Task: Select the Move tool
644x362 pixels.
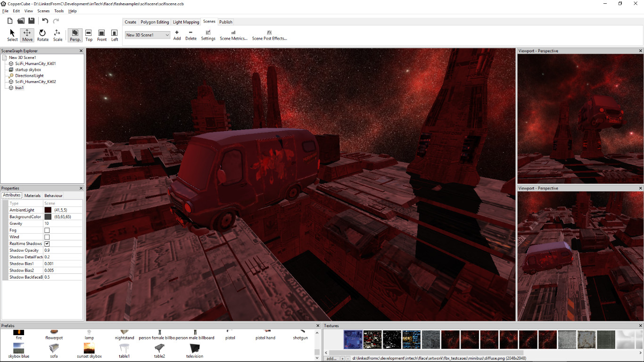Action: coord(27,34)
